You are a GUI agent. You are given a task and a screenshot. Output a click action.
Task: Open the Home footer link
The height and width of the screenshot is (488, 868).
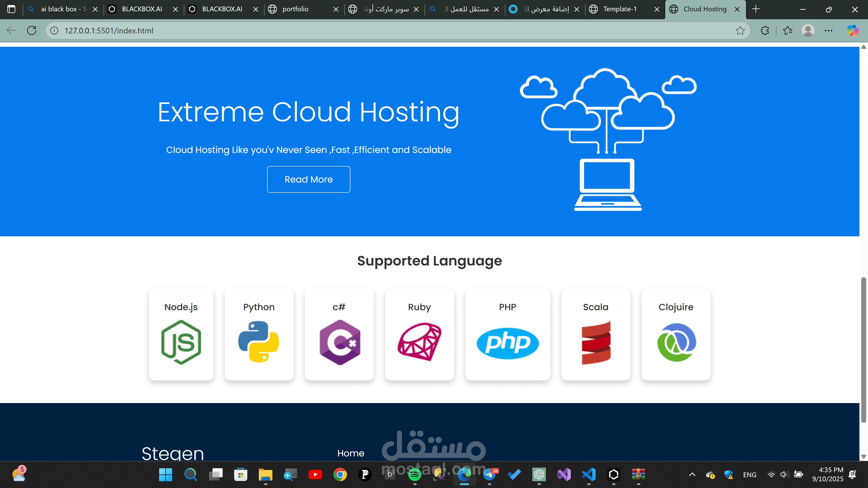350,453
